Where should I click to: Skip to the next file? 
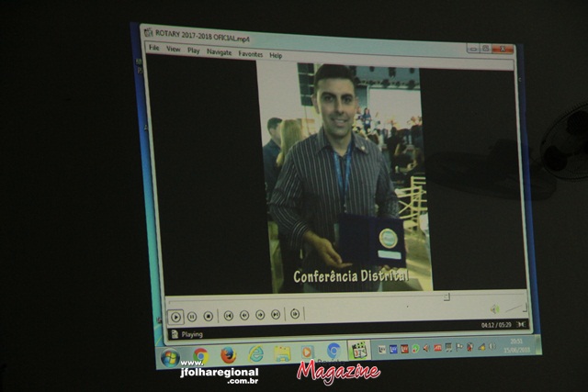pos(276,314)
